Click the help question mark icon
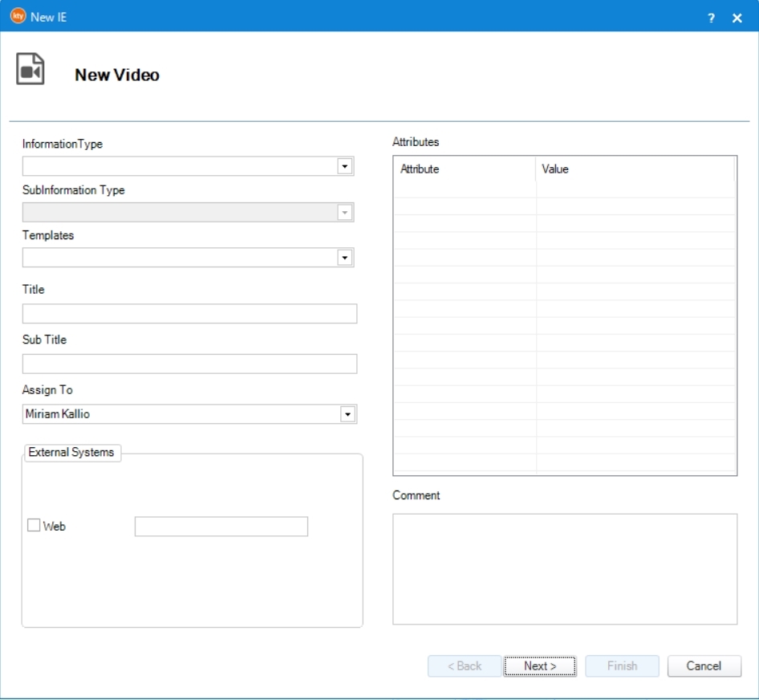Screen dimensions: 759x700 click(711, 18)
